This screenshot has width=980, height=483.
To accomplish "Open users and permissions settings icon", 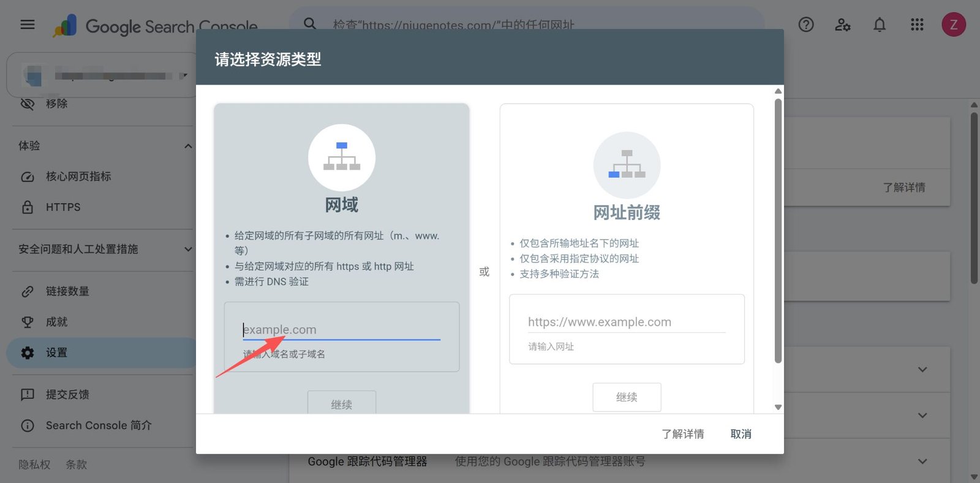I will pyautogui.click(x=843, y=25).
